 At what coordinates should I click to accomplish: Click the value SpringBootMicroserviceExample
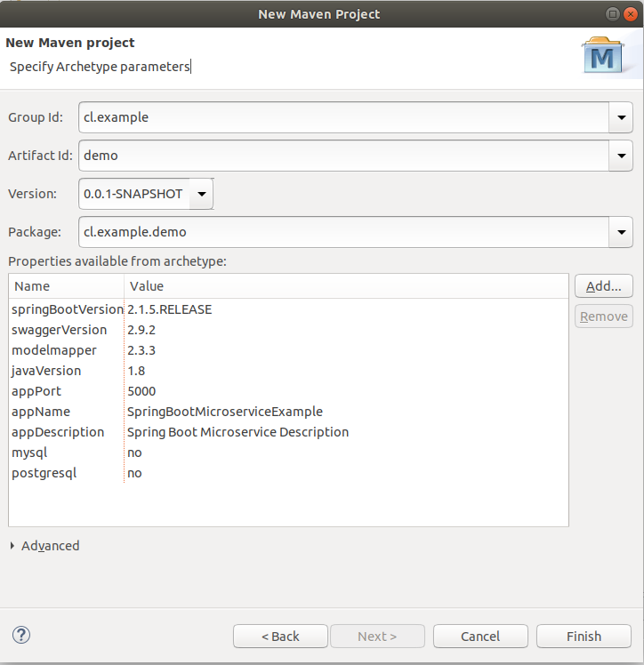(225, 412)
